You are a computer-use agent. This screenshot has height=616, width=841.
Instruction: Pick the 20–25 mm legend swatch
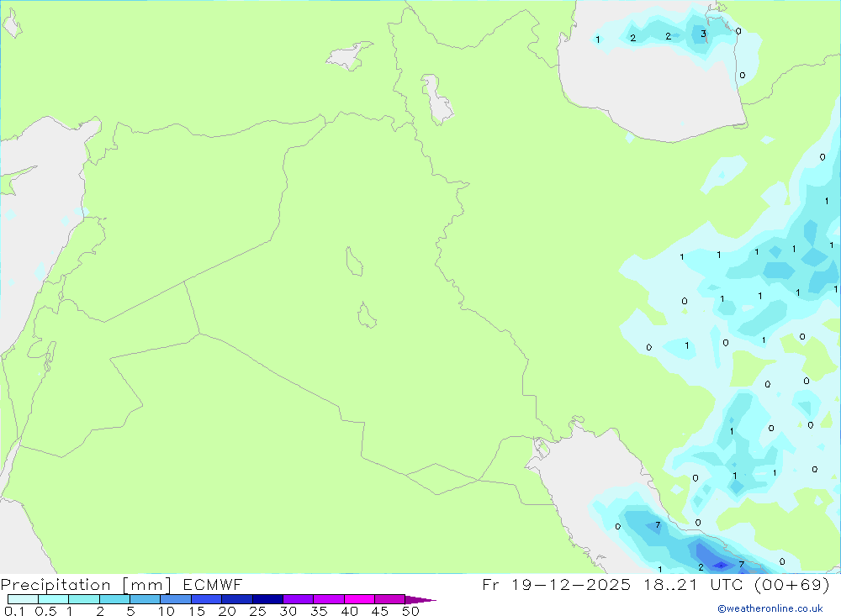(x=236, y=599)
